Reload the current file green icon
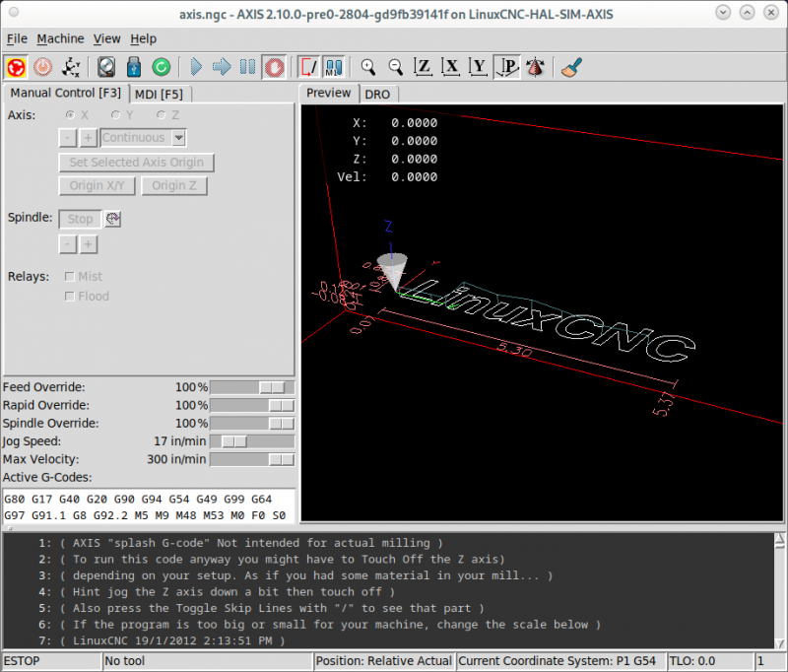 tap(162, 67)
